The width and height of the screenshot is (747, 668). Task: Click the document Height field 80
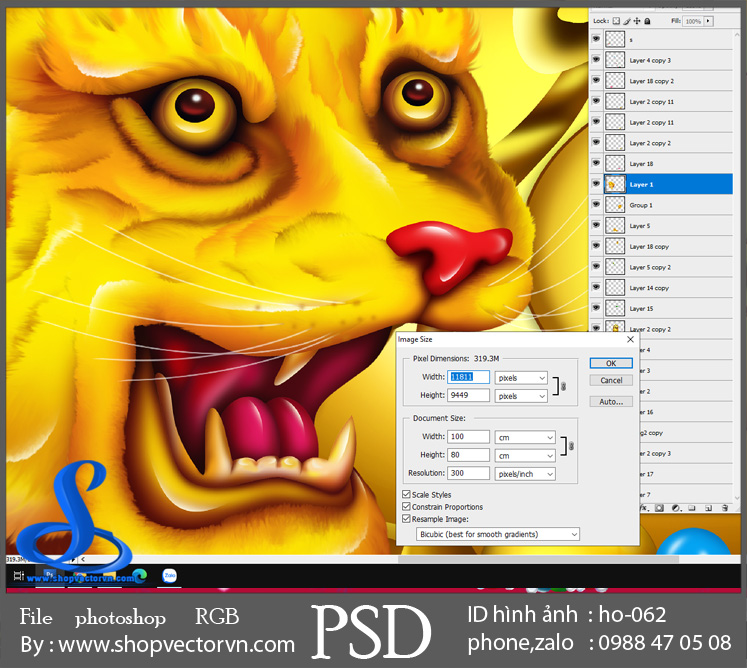468,455
